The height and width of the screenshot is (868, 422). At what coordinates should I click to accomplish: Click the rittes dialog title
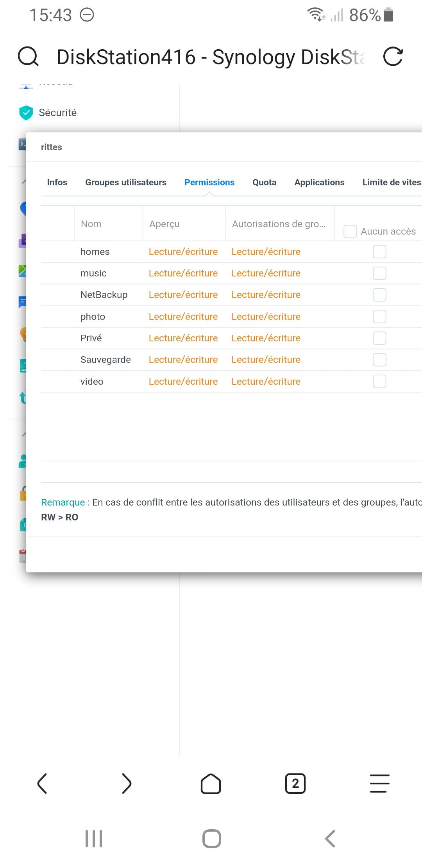coord(52,147)
